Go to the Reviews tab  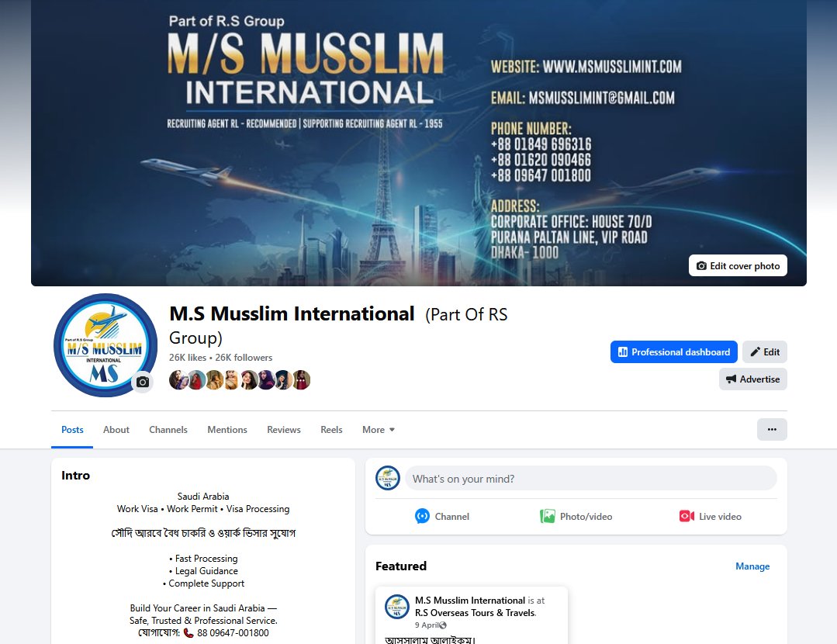pos(283,430)
